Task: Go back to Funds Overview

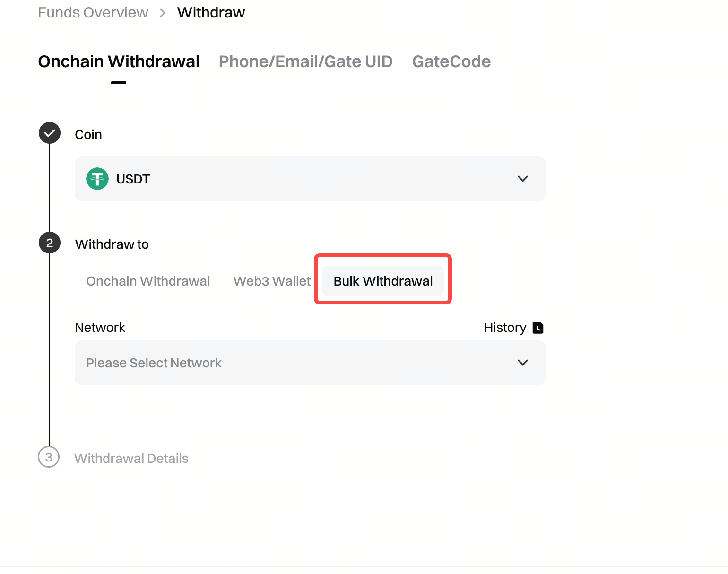Action: 93,13
